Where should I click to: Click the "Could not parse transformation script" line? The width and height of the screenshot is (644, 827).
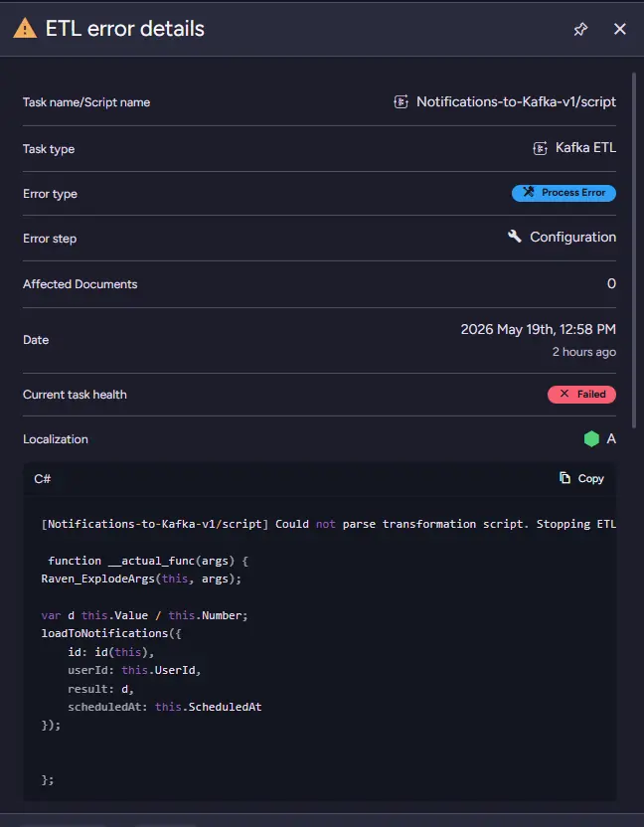(x=329, y=524)
